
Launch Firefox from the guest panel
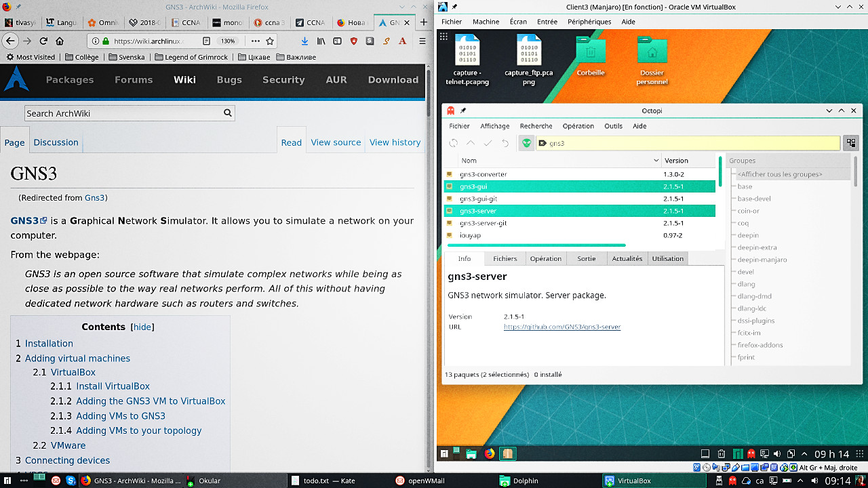(x=490, y=454)
